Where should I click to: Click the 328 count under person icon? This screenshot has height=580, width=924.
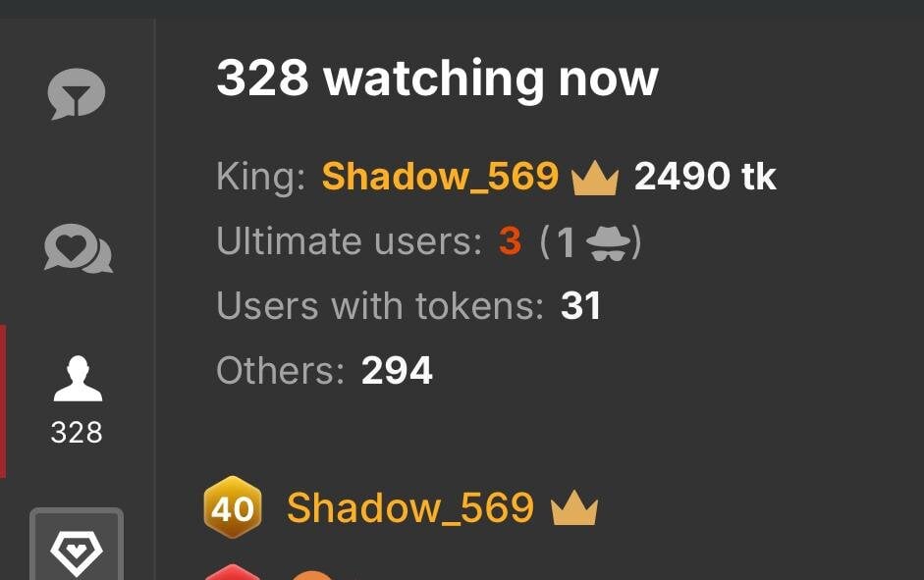77,433
